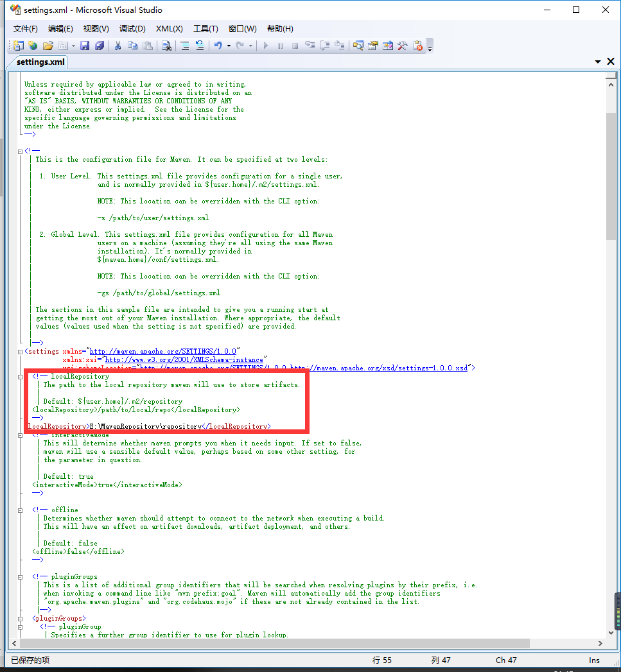This screenshot has height=672, width=621.
Task: Click the Save All icon
Action: (x=100, y=46)
